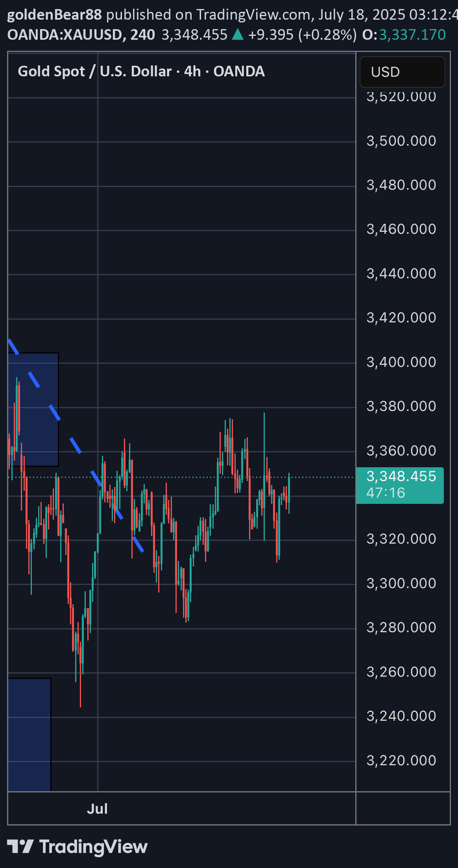This screenshot has width=458, height=868.
Task: Click the goldenBear88 author name
Action: click(x=54, y=15)
